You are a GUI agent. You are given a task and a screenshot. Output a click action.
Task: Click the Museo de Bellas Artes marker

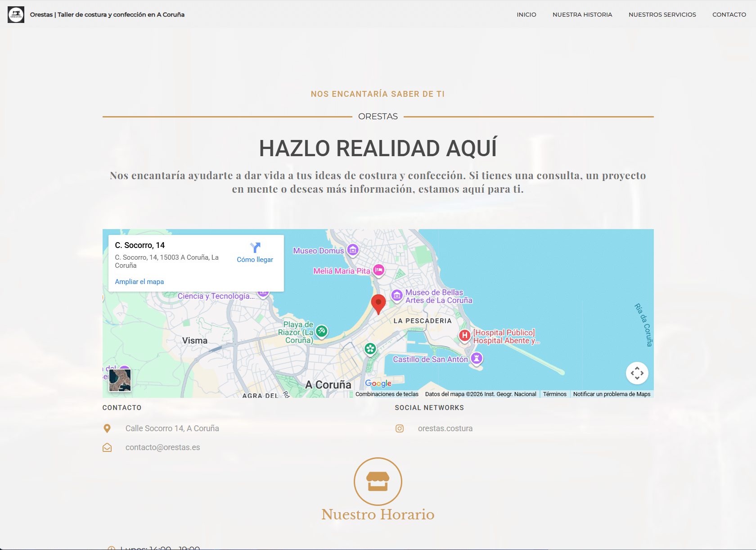tap(397, 295)
